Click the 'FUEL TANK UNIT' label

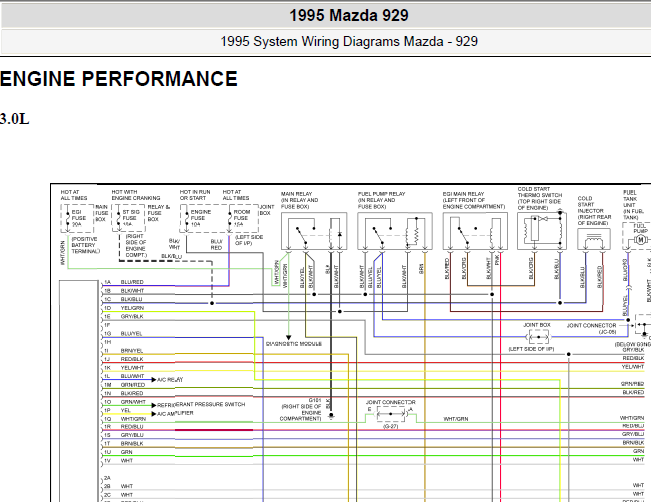coord(630,198)
